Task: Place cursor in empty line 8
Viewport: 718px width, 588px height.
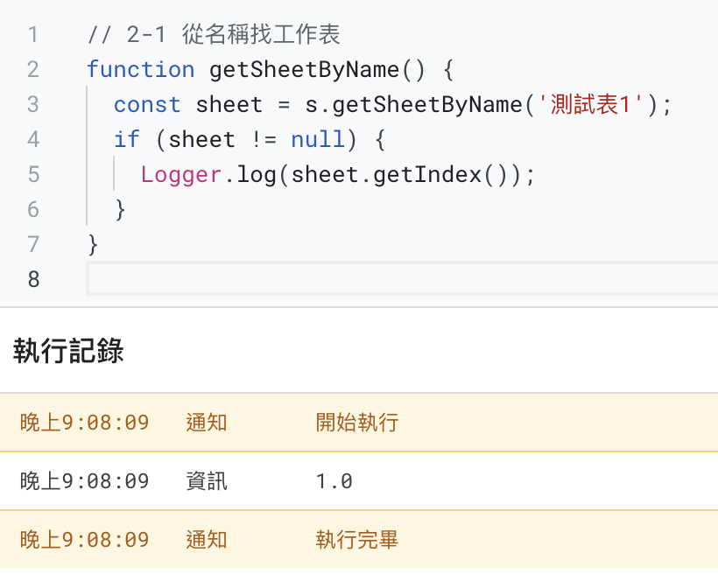Action: point(402,278)
